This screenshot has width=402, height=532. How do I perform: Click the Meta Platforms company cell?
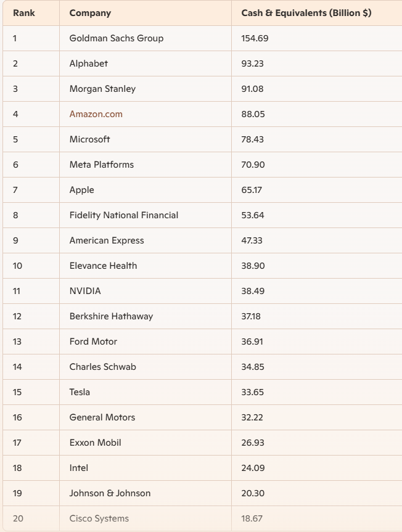(101, 165)
